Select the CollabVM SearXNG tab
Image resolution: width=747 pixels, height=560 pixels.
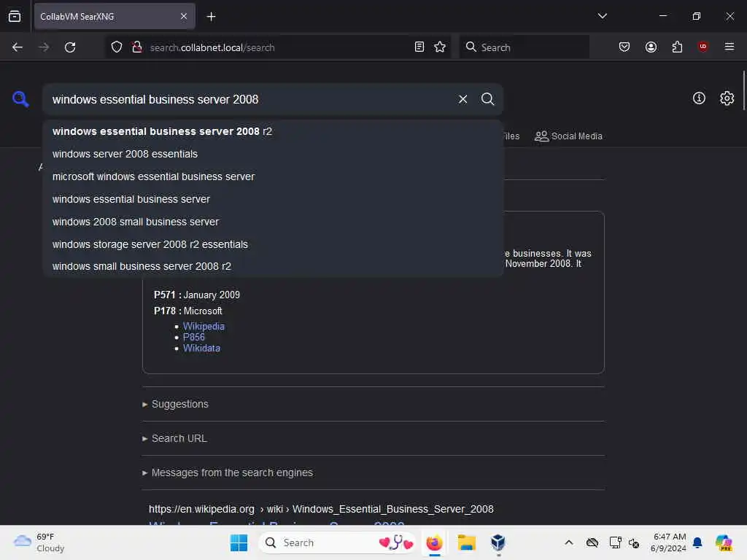(115, 16)
